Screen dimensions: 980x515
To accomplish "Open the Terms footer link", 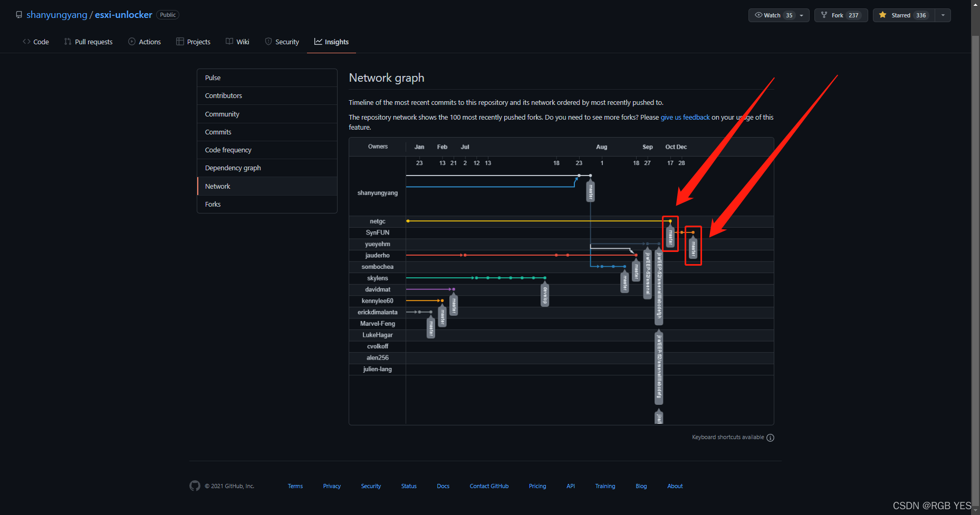I will click(x=295, y=486).
